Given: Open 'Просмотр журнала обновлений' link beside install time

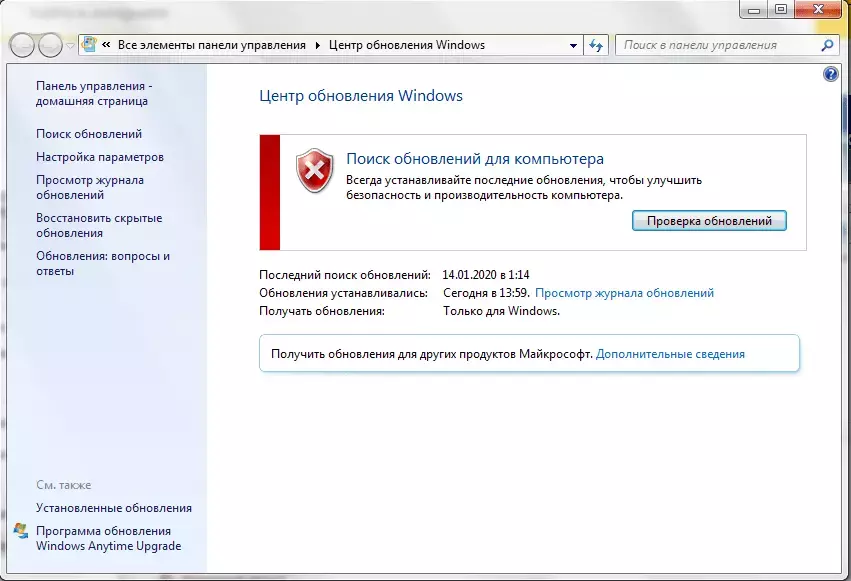Looking at the screenshot, I should point(625,293).
